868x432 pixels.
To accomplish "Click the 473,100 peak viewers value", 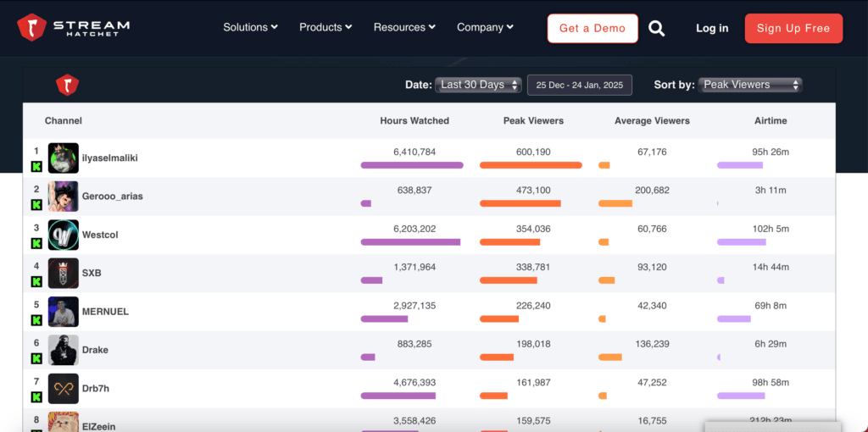I will 533,191.
